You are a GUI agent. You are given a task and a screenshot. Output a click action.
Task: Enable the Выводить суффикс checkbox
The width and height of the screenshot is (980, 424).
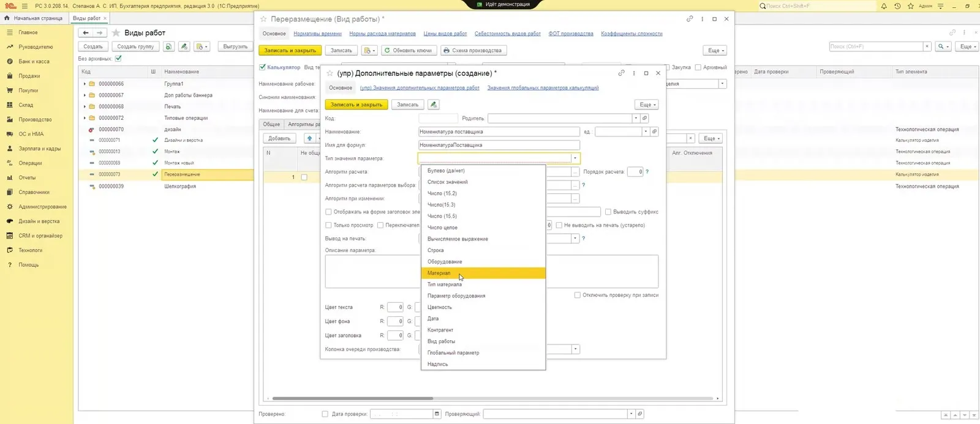click(x=608, y=212)
